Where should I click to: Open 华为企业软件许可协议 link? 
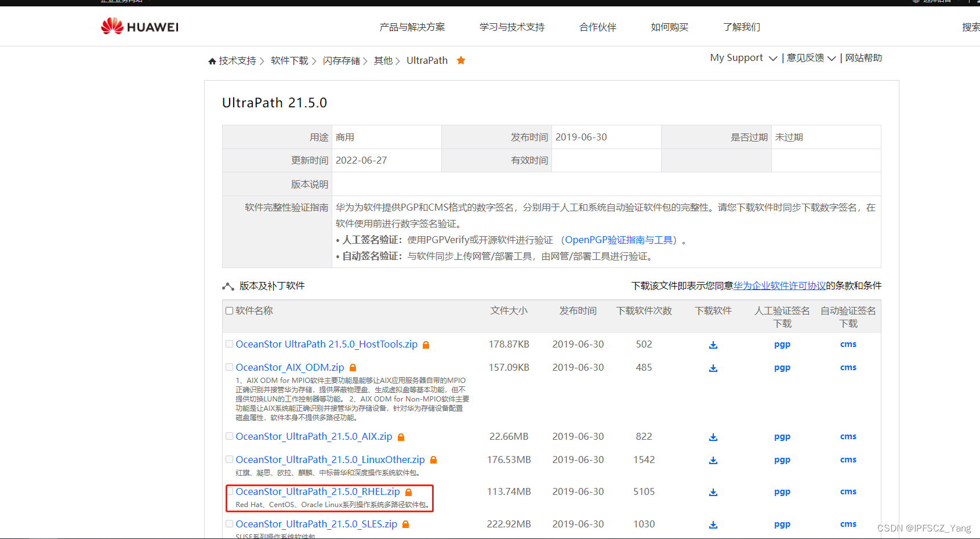779,286
